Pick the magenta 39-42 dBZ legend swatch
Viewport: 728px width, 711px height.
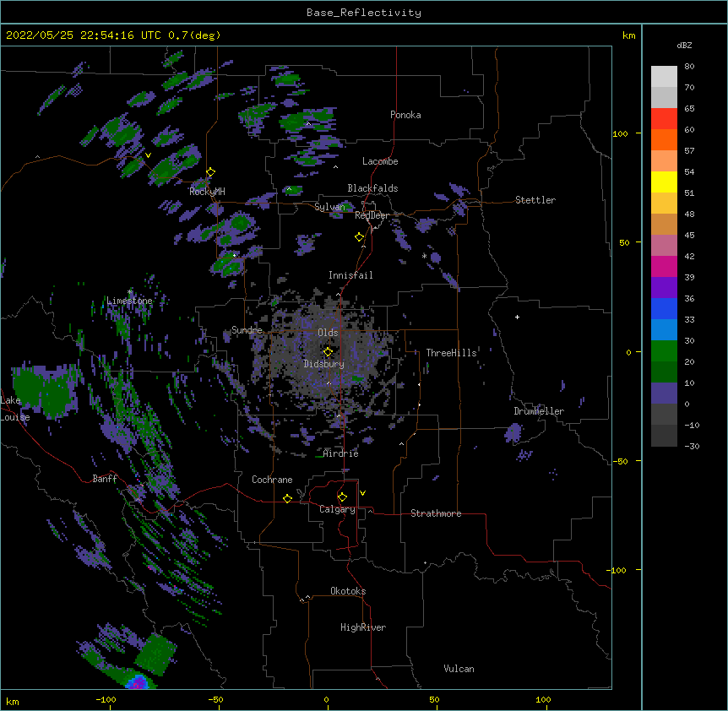[x=664, y=266]
